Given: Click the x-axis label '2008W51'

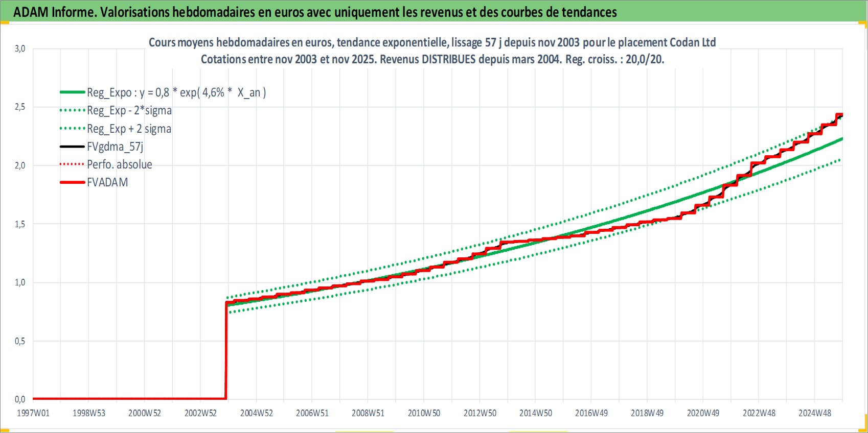Looking at the screenshot, I should click(368, 413).
